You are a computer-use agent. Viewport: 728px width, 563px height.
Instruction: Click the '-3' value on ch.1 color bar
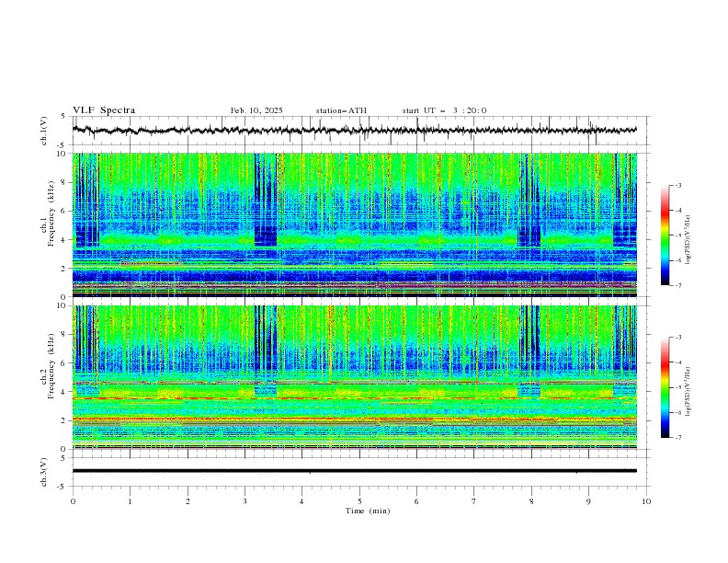tap(678, 185)
